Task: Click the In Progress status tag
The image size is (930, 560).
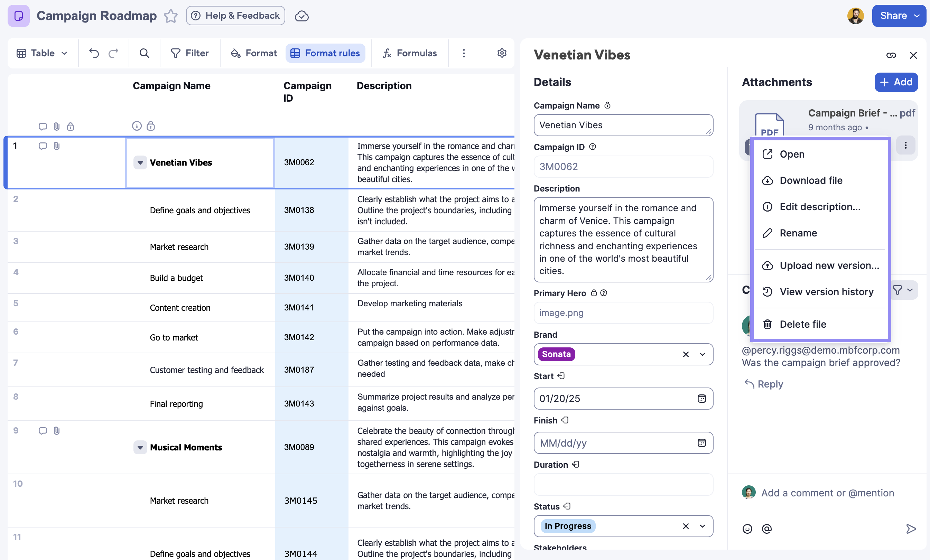Action: [x=568, y=526]
